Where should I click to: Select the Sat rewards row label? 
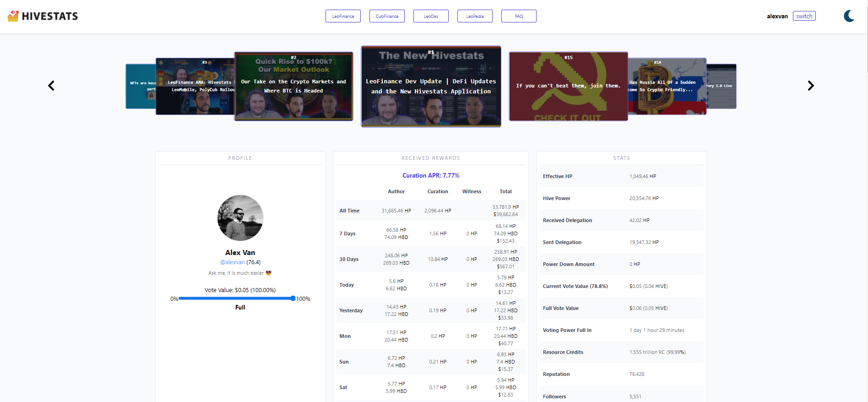pos(343,387)
